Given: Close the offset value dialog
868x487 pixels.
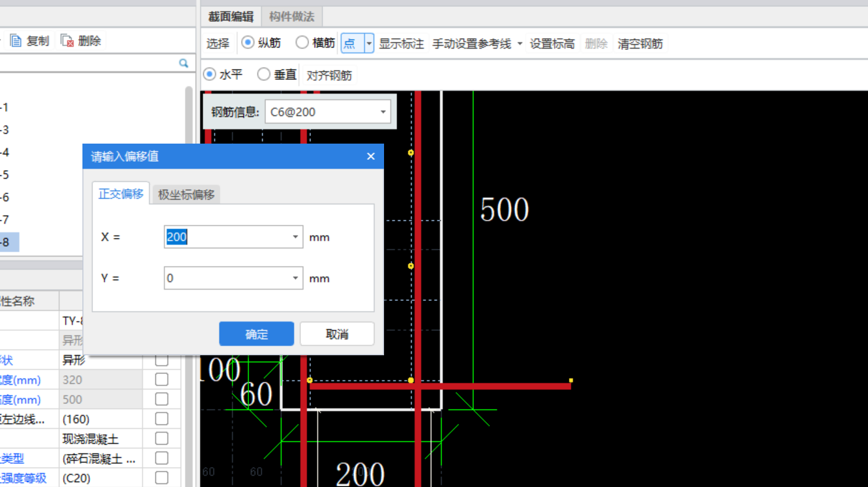Looking at the screenshot, I should [371, 156].
